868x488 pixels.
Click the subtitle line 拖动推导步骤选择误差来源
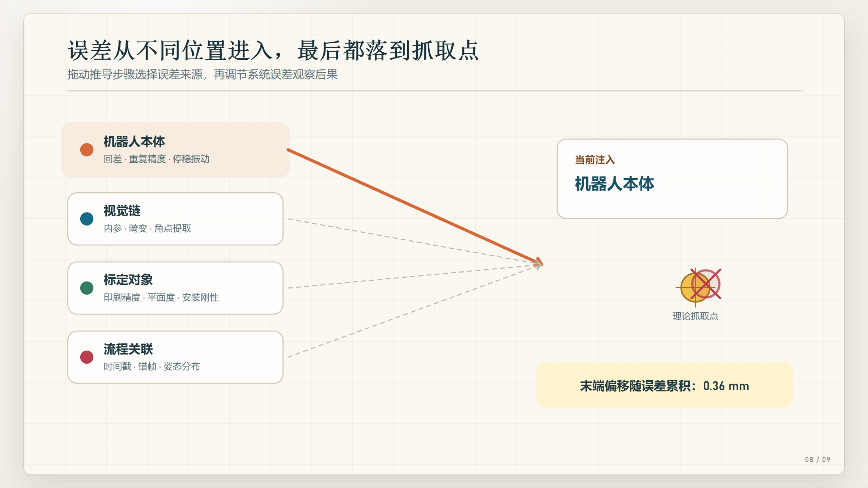click(203, 74)
